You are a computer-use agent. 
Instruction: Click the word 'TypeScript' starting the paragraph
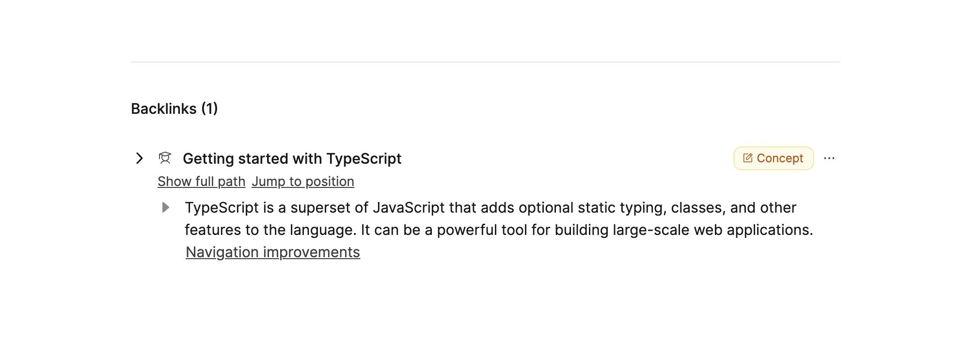pyautogui.click(x=221, y=208)
